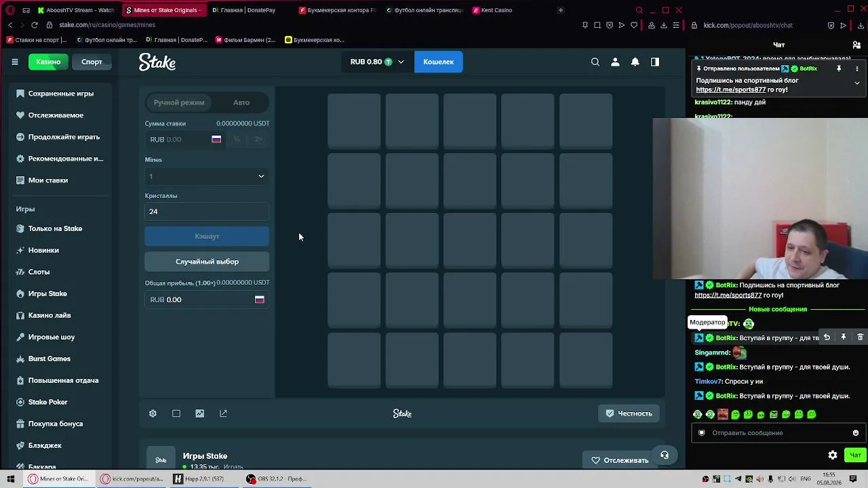
Task: Open chat settings gear in Kick chat
Action: click(x=833, y=455)
